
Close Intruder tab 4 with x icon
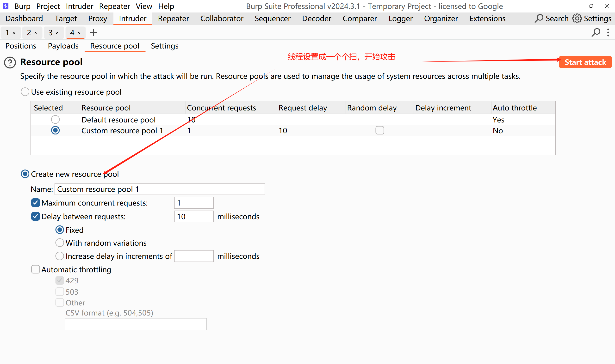[79, 33]
